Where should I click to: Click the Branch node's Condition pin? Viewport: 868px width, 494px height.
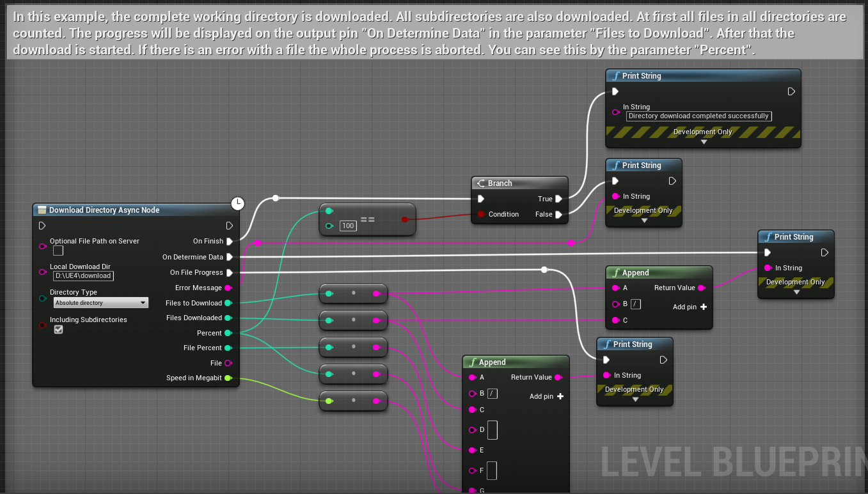coord(481,214)
